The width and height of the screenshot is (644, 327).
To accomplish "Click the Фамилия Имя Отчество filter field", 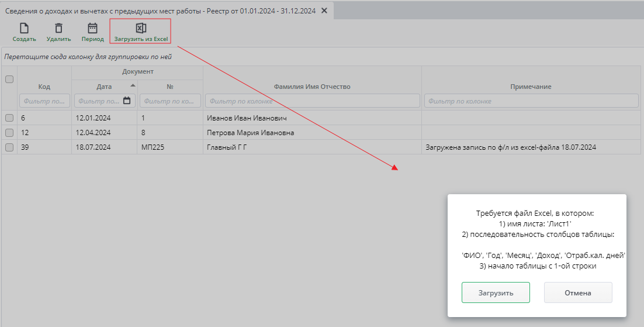I will (312, 101).
